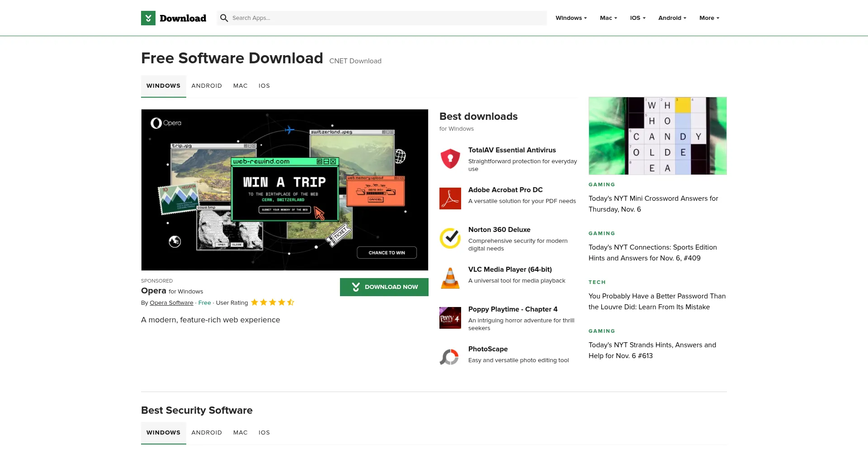Click the Gaming label above Strands article
Image resolution: width=868 pixels, height=449 pixels.
coord(602,331)
